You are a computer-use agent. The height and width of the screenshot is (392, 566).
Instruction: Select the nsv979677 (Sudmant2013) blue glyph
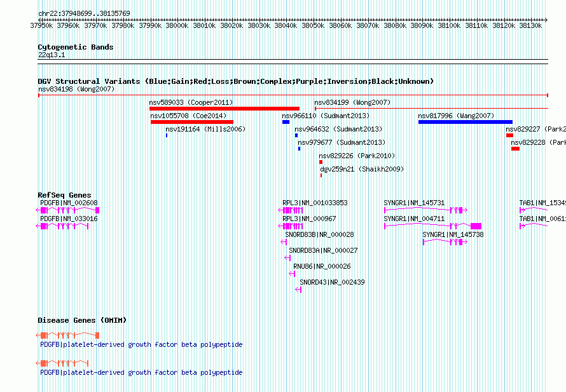click(x=300, y=149)
